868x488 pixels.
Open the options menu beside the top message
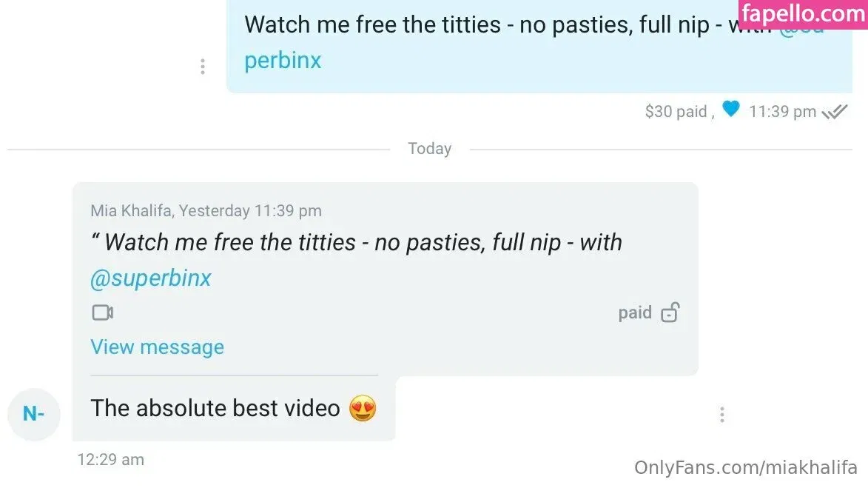click(x=203, y=67)
